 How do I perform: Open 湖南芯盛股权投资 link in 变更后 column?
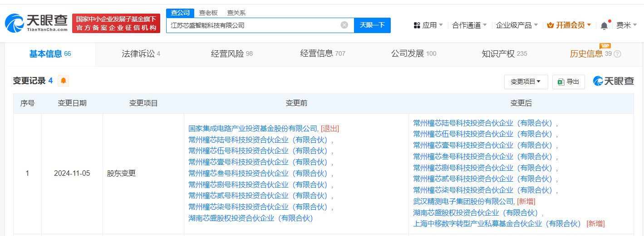[x=476, y=212]
